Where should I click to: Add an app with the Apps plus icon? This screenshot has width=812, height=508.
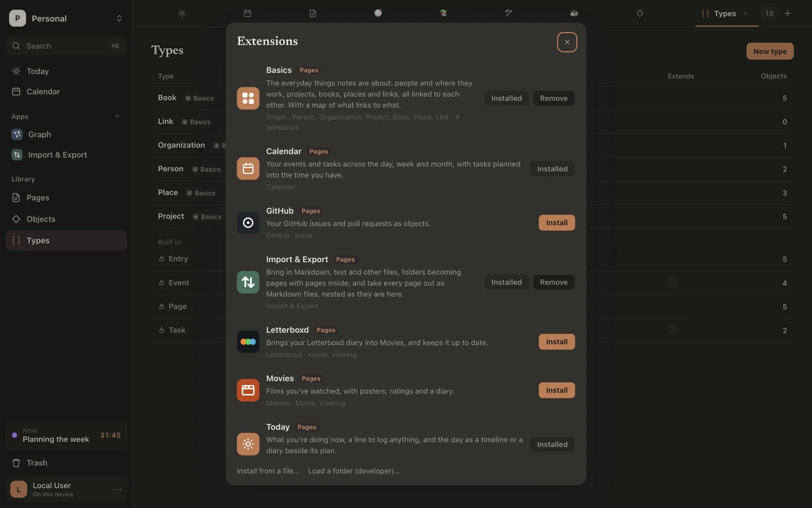(117, 116)
